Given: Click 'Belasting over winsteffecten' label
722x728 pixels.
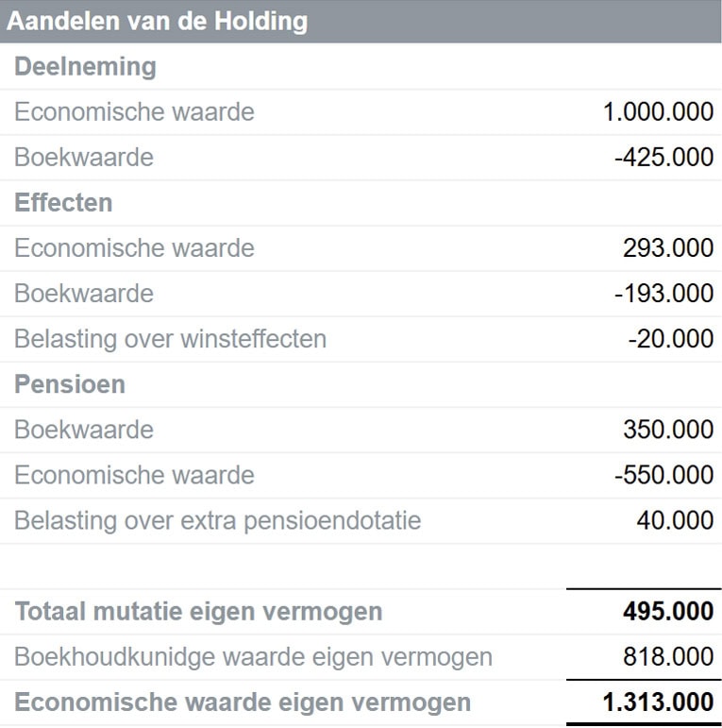Looking at the screenshot, I should (170, 339).
